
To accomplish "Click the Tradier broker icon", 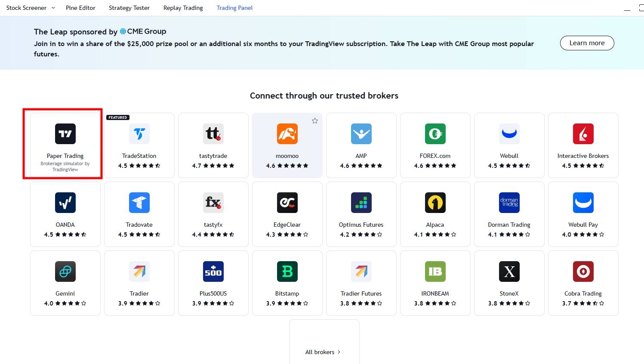I will pos(139,271).
